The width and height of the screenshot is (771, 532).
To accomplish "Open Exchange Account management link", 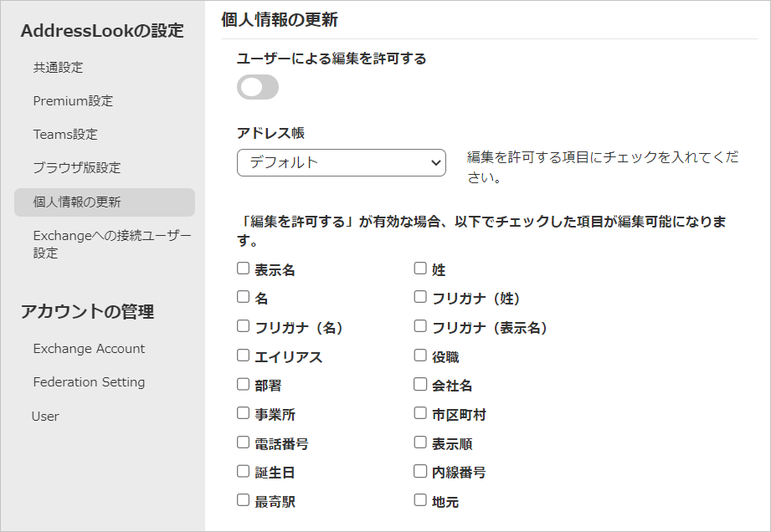I will point(89,348).
